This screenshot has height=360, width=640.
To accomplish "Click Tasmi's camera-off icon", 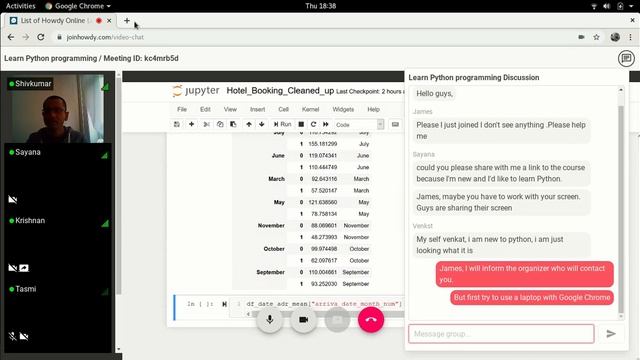I will pyautogui.click(x=24, y=336).
